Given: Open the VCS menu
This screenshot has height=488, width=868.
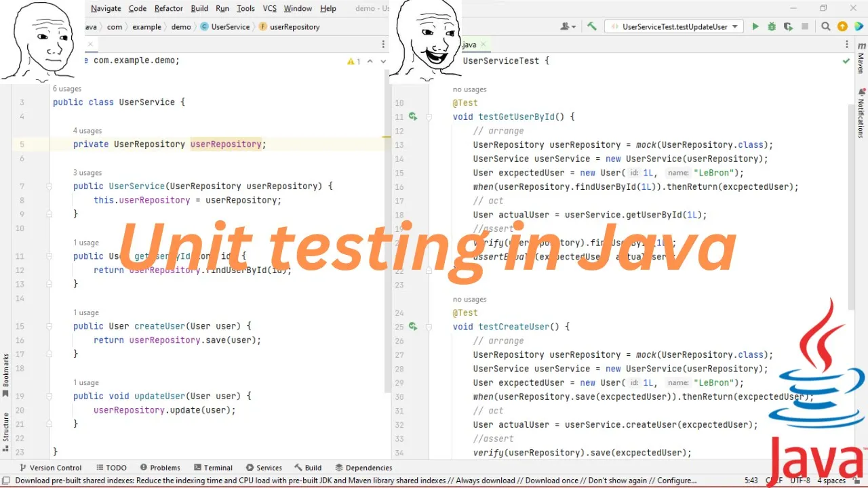Looking at the screenshot, I should (x=270, y=8).
